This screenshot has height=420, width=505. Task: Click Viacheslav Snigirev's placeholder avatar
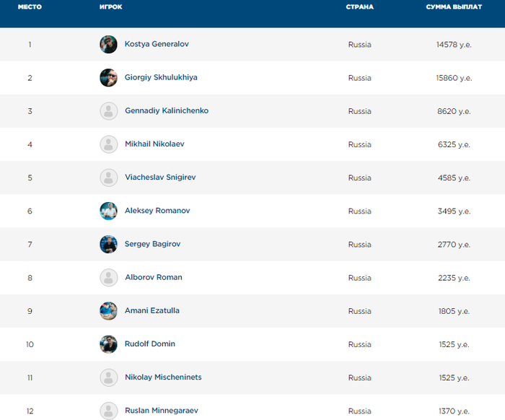108,178
